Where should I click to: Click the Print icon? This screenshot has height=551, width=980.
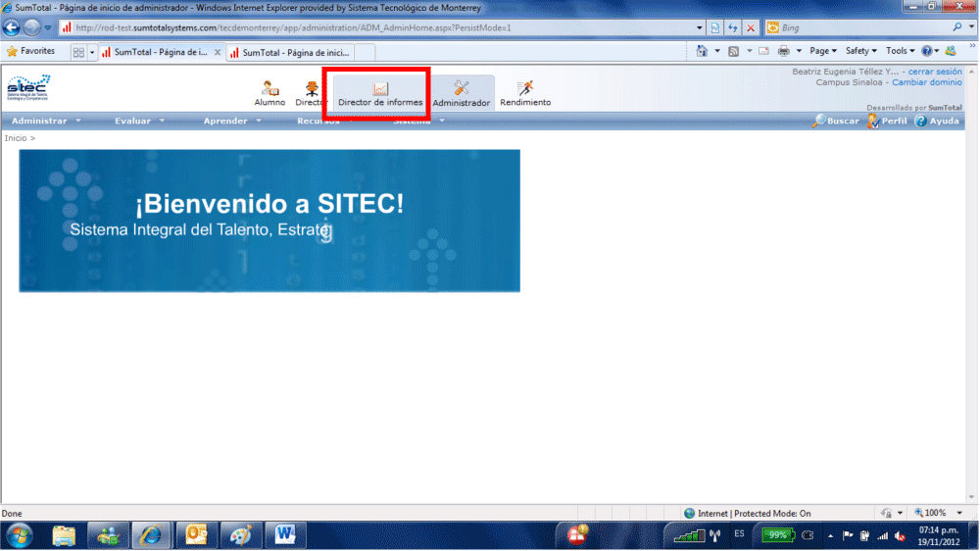(x=783, y=51)
